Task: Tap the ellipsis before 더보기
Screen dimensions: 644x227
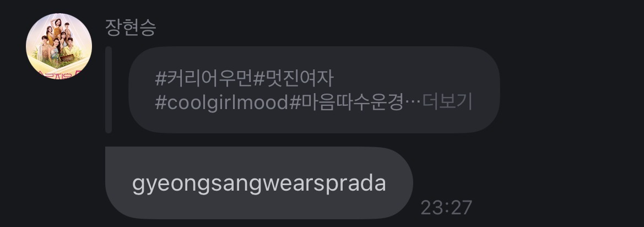Action: point(413,102)
